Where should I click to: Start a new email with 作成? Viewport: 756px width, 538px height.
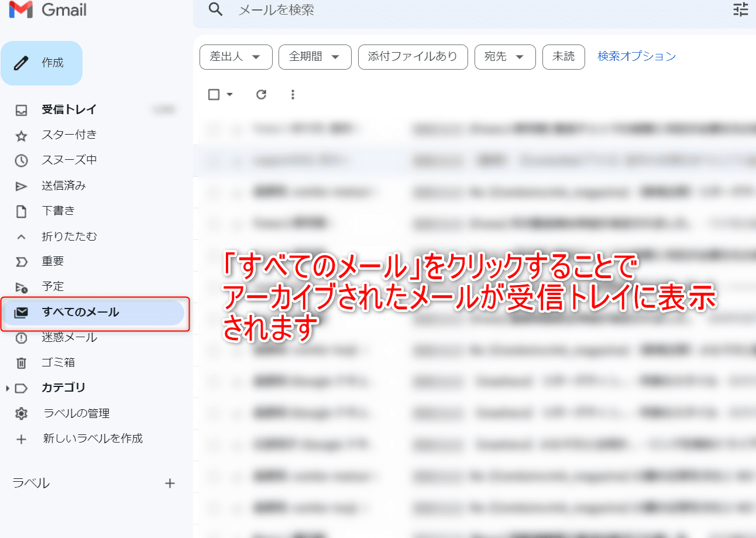[x=42, y=63]
